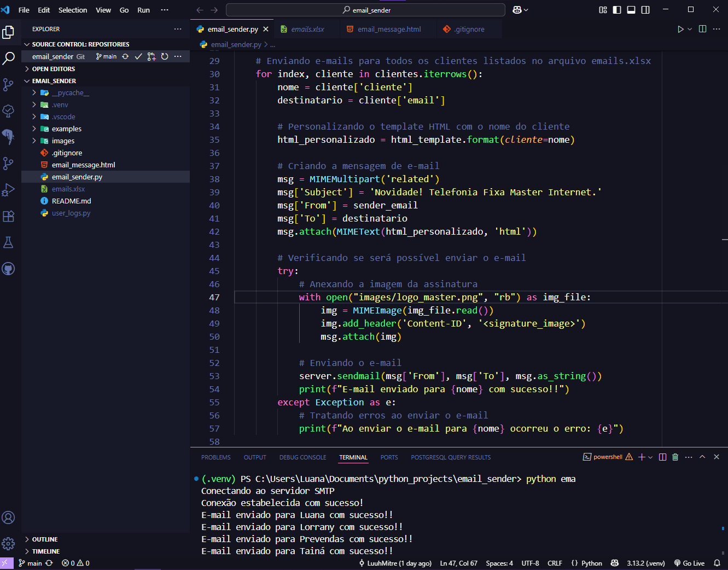Open the Explorer view in activity bar
This screenshot has width=728, height=570.
coord(8,32)
